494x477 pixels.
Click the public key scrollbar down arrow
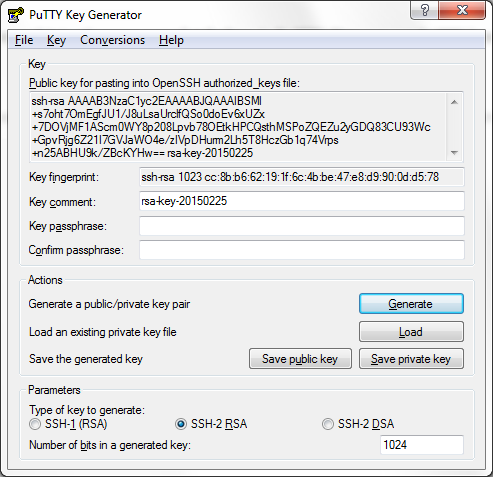click(x=454, y=153)
